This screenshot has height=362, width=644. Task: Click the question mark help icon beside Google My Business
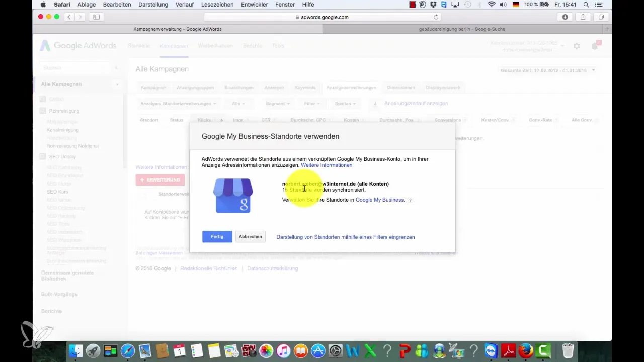(410, 200)
